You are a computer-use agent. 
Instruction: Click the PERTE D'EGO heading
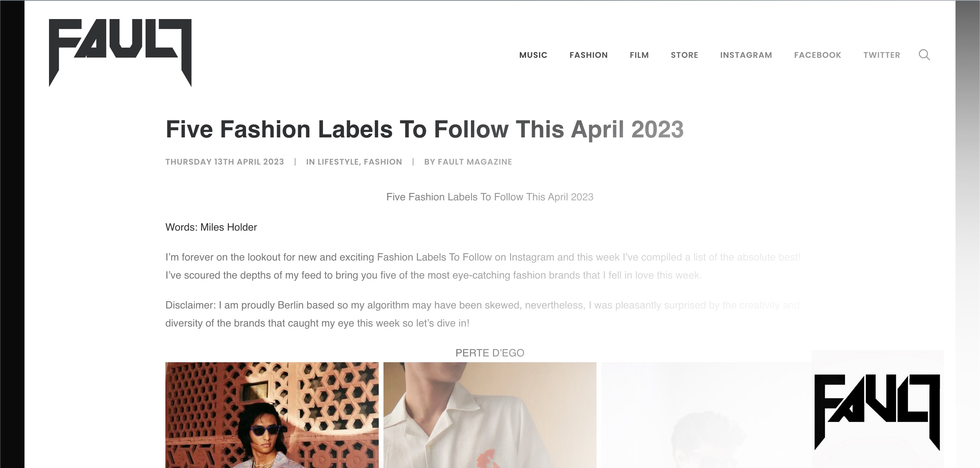(490, 353)
